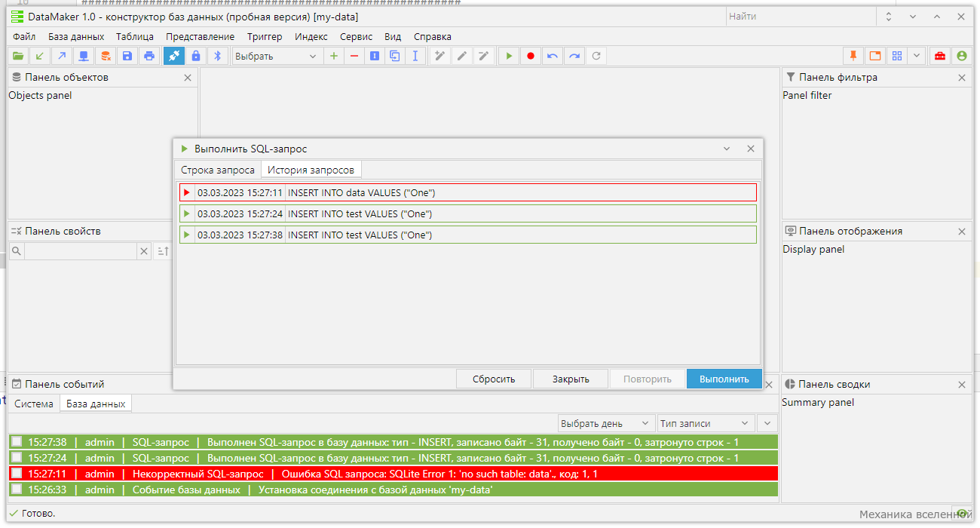Click the Bluetooth toolbar icon
This screenshot has width=980, height=528.
(218, 56)
